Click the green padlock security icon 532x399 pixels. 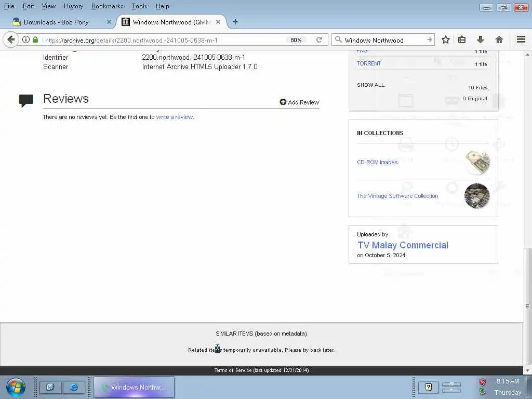pyautogui.click(x=35, y=39)
